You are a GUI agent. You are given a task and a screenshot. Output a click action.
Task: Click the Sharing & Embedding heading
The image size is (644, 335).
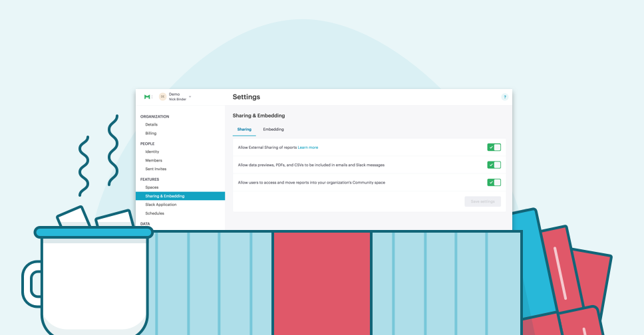[x=259, y=116]
